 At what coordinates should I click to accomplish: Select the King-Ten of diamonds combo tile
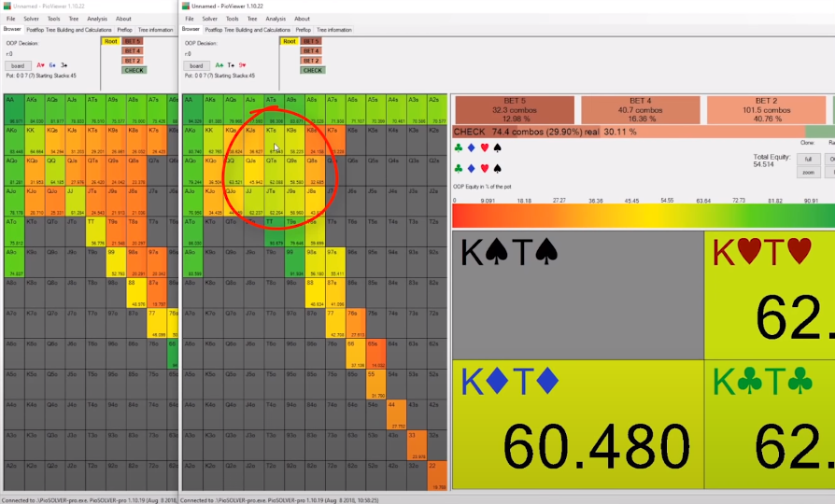(577, 425)
